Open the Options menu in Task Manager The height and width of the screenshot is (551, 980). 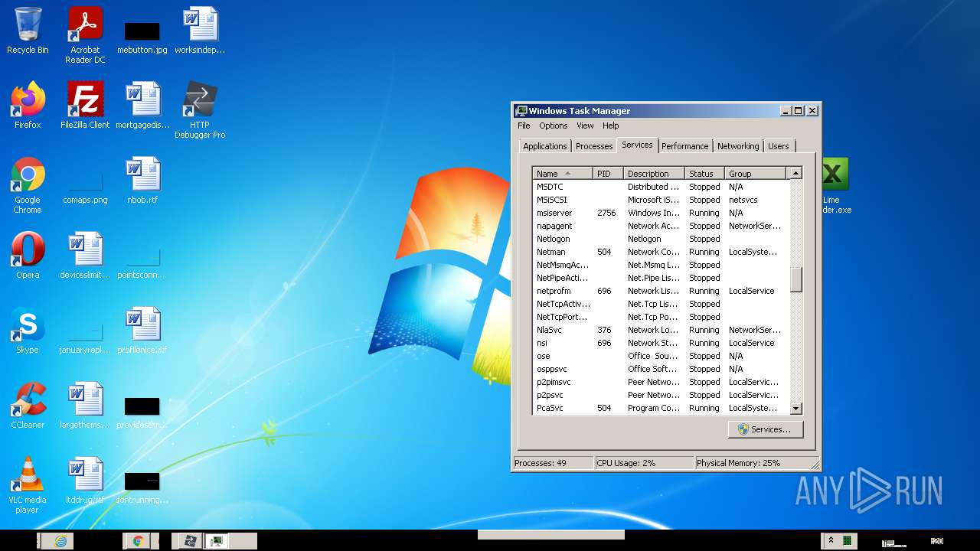[x=553, y=126]
